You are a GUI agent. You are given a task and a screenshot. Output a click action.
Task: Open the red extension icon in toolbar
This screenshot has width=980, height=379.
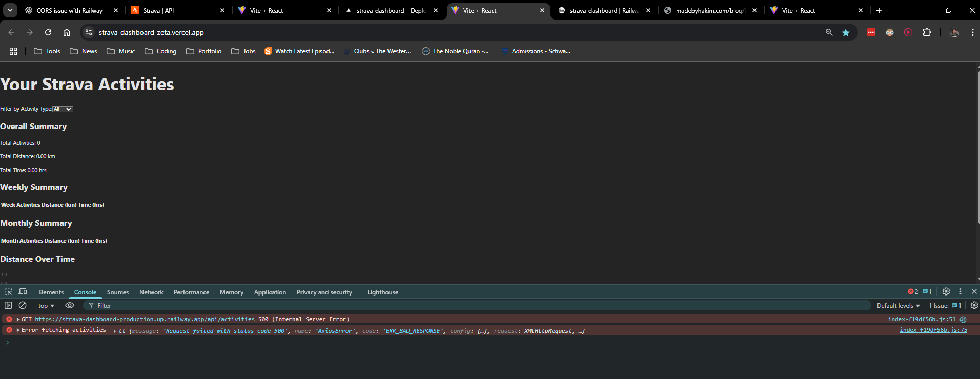pos(871,32)
